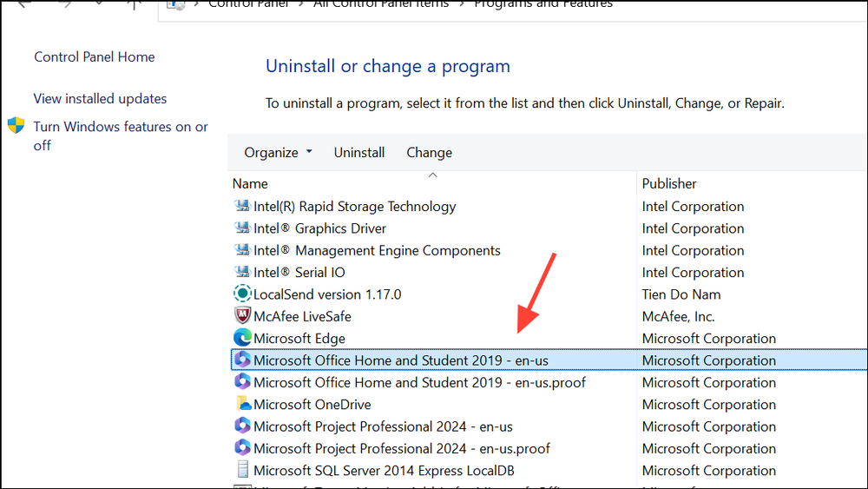Click the Change toolbar button
The image size is (868, 489).
[429, 152]
